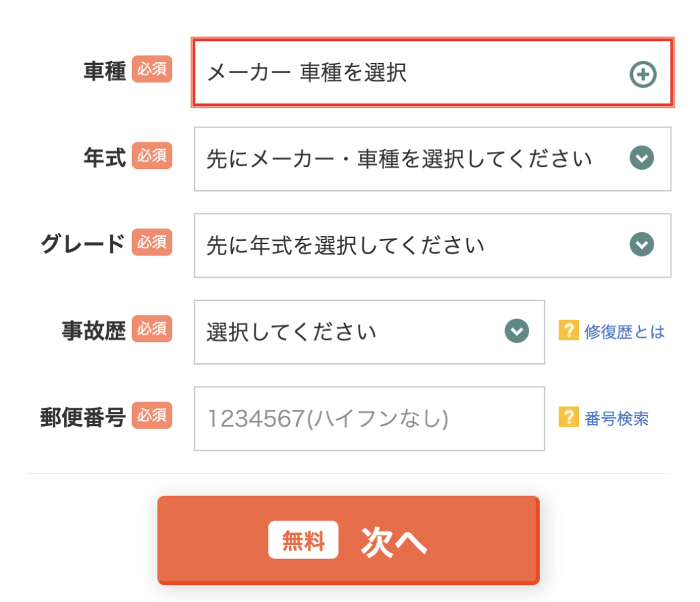700x602 pixels.
Task: Click the 郵便番号 field label
Action: coord(83,417)
